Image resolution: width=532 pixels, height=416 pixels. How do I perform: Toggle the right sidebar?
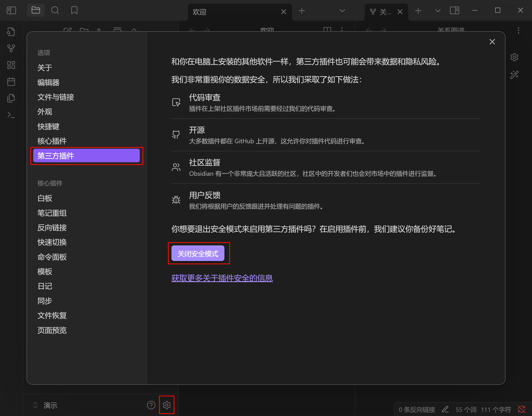(x=454, y=11)
